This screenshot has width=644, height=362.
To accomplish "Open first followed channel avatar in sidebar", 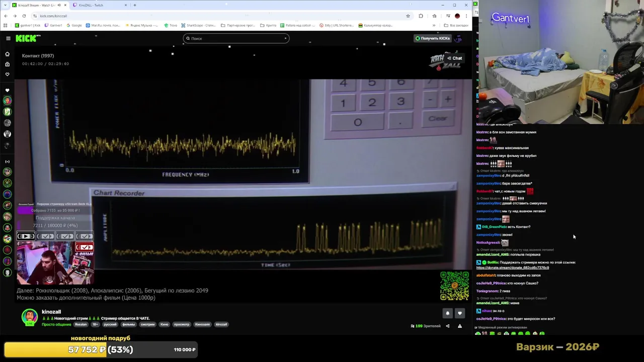I will tap(7, 101).
